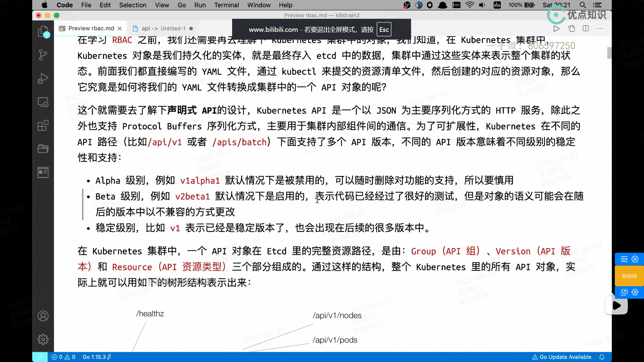Close the Preview rbac.md tab

pos(120,28)
